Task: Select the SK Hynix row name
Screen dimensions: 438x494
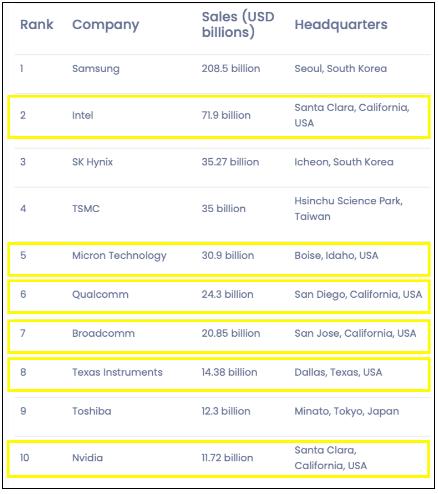Action: point(93,162)
